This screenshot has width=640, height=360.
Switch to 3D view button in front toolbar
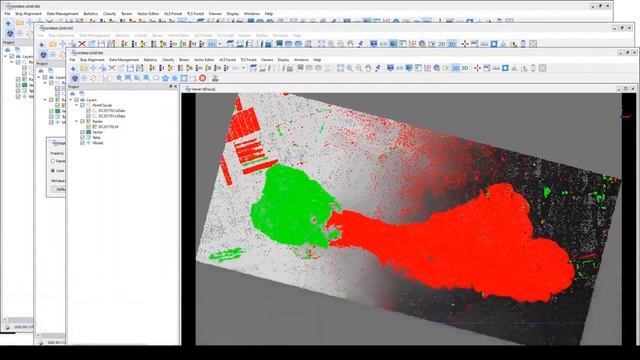(465, 69)
